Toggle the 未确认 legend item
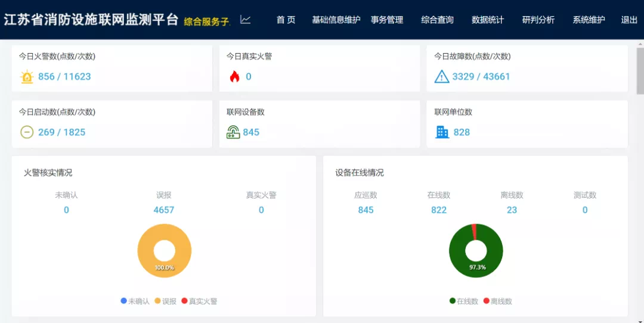The image size is (644, 323). (135, 301)
